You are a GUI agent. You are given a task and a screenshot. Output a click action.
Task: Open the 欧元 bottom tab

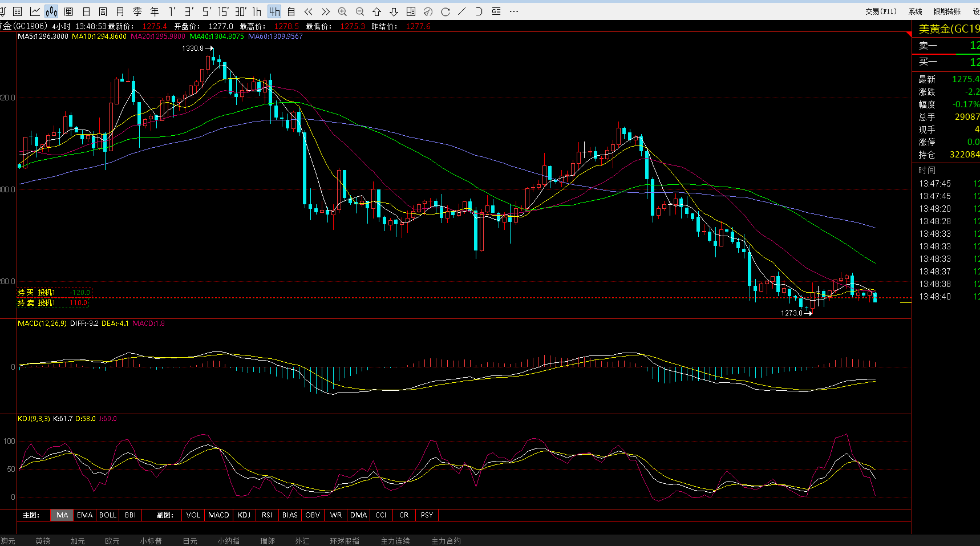pyautogui.click(x=112, y=541)
